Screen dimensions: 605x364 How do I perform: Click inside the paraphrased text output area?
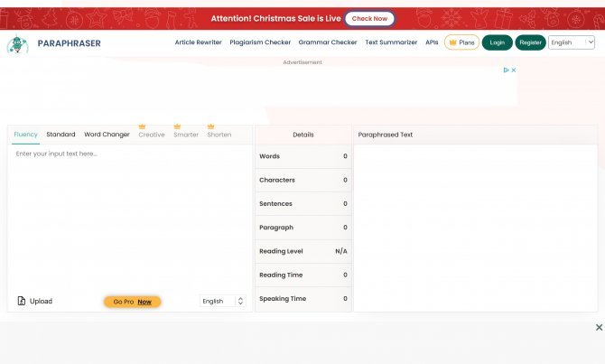[475, 228]
